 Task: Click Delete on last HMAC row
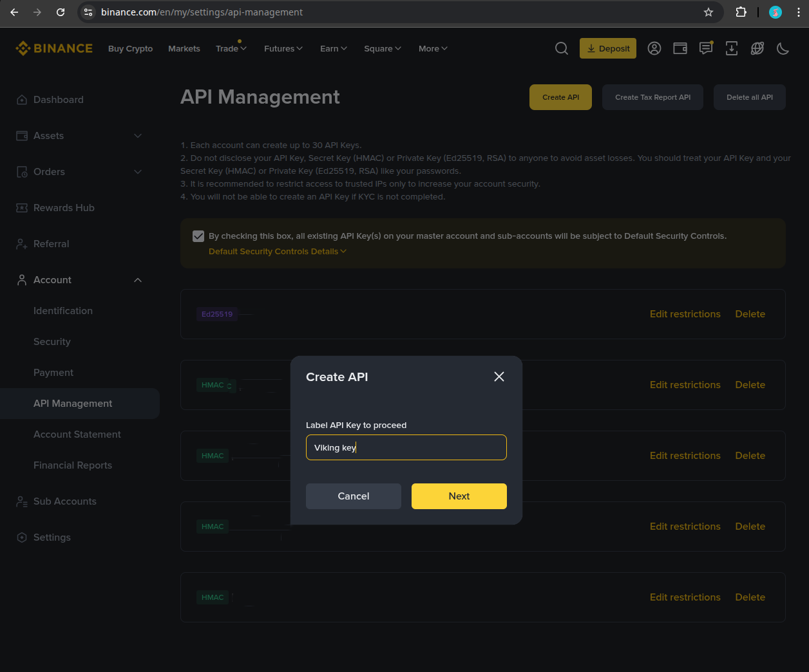coord(750,597)
